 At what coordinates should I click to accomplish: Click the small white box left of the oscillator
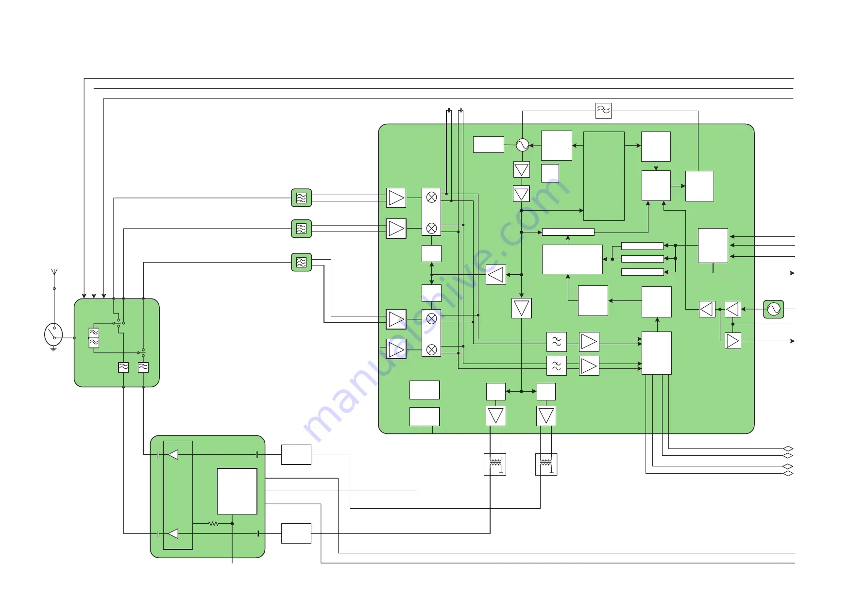489,145
